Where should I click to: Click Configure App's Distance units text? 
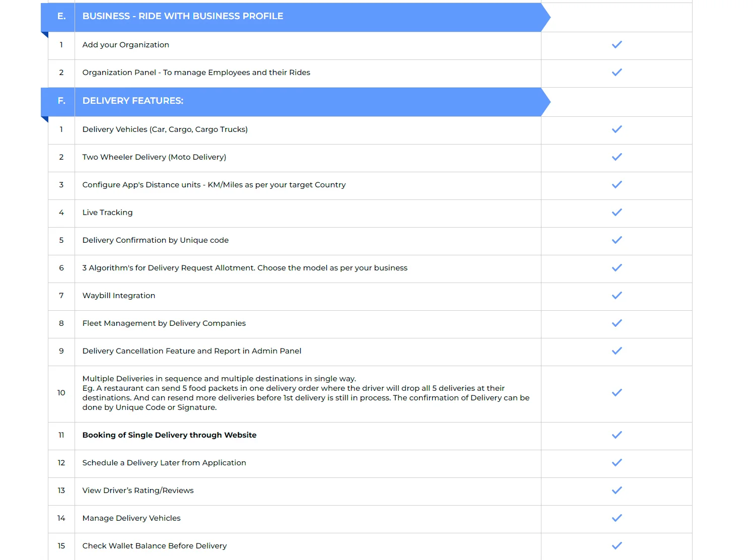(x=214, y=185)
